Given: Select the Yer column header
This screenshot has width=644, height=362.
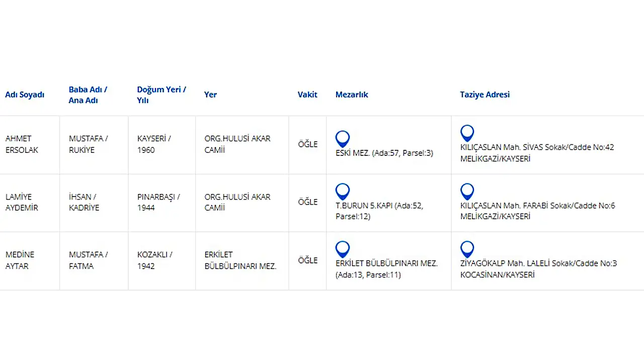Looking at the screenshot, I should click(210, 95).
